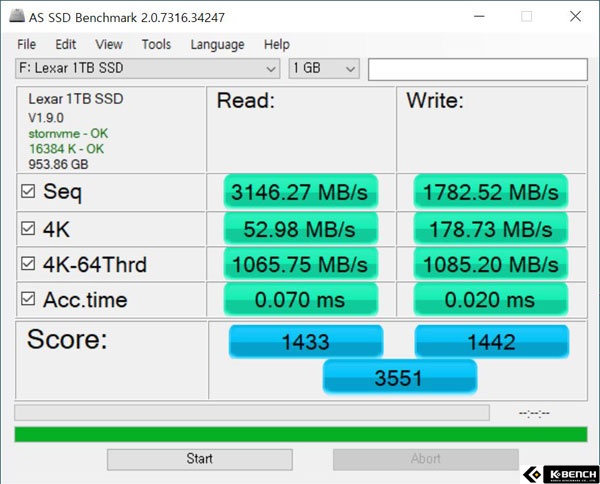Click the Start button
The image size is (600, 484).
point(200,459)
